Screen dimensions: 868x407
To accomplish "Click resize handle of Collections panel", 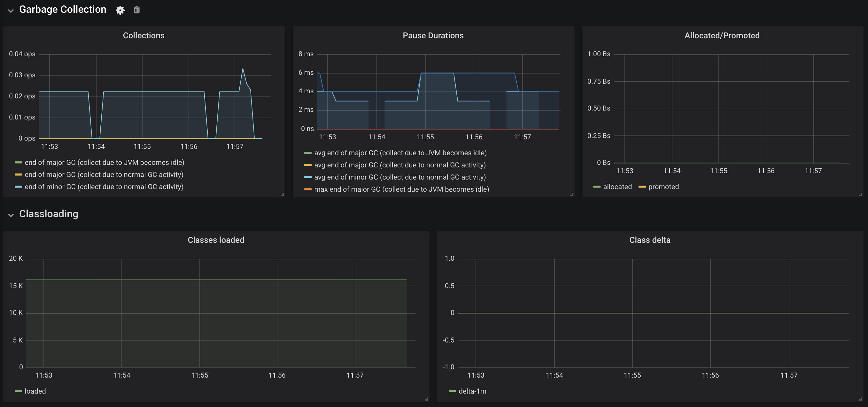I will tap(282, 195).
